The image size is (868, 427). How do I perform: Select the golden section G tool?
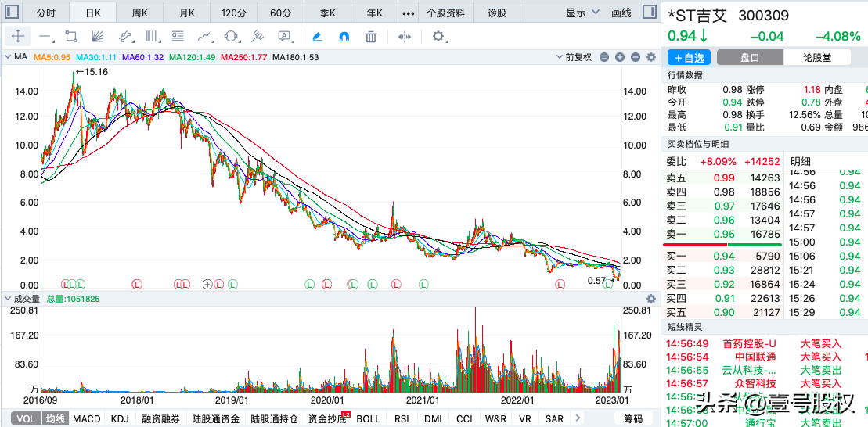tap(178, 37)
